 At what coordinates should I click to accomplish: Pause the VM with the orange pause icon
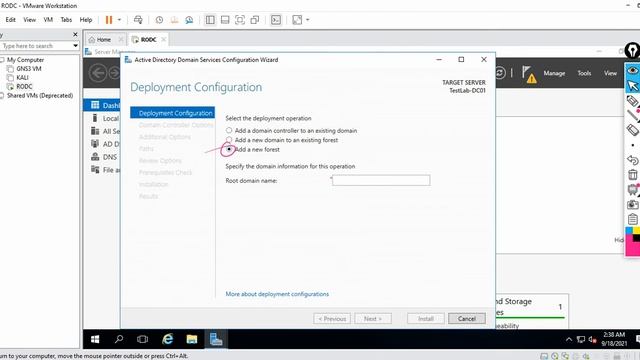(109, 20)
